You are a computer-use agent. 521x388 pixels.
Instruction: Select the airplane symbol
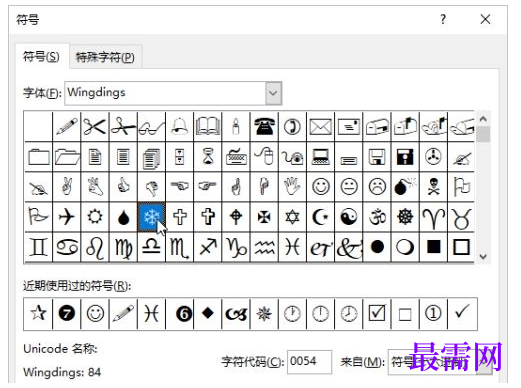pyautogui.click(x=67, y=217)
